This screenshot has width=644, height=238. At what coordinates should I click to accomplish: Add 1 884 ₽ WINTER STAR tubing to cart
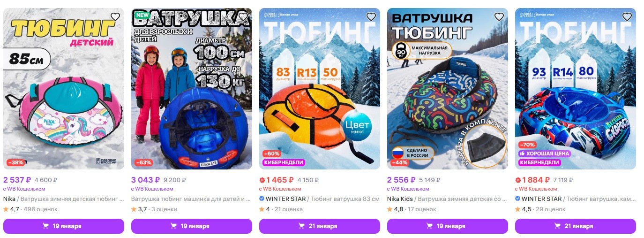(576, 226)
